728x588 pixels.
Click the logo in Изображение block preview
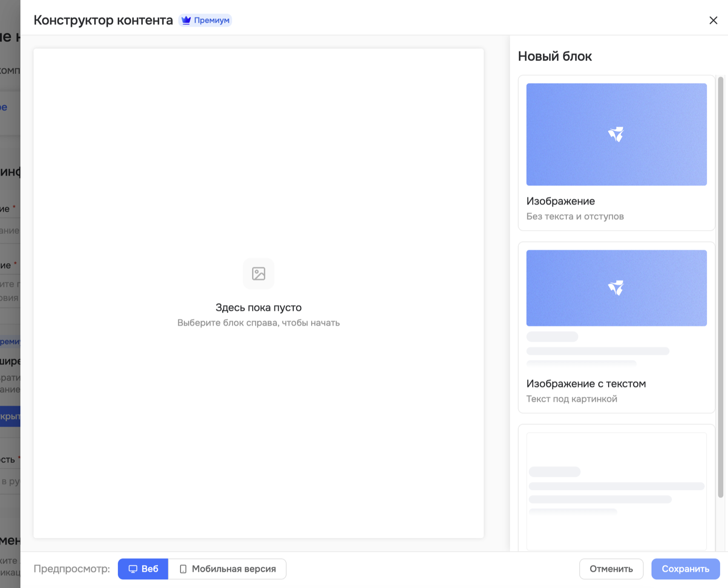[x=616, y=134]
